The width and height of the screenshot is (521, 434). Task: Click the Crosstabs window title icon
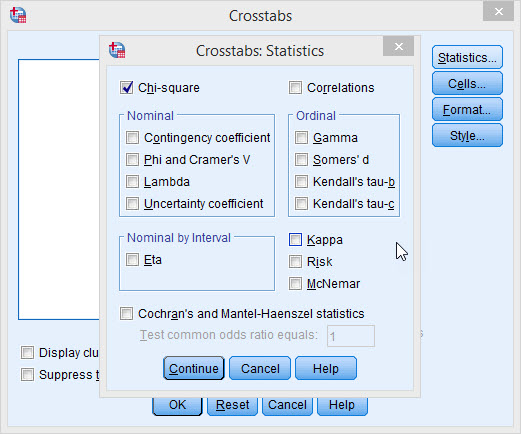click(18, 15)
